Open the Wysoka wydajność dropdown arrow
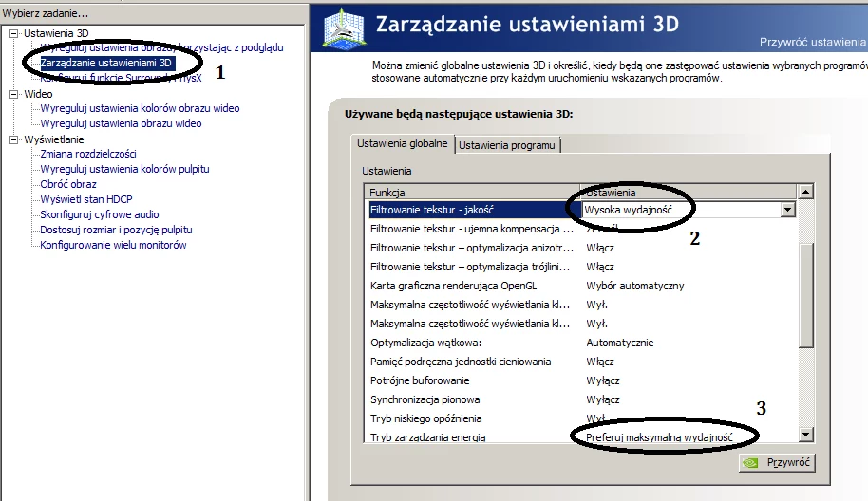This screenshot has height=501, width=868. pos(787,210)
